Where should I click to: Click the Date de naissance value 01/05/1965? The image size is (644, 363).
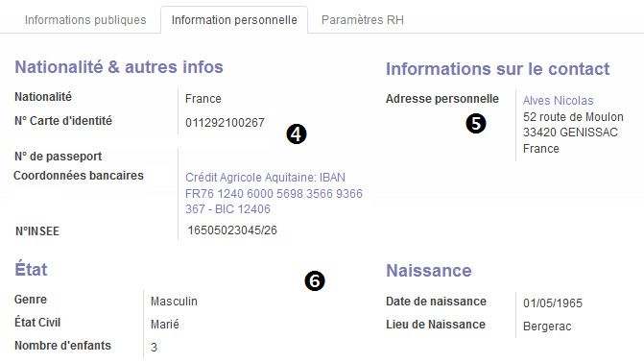pos(553,303)
